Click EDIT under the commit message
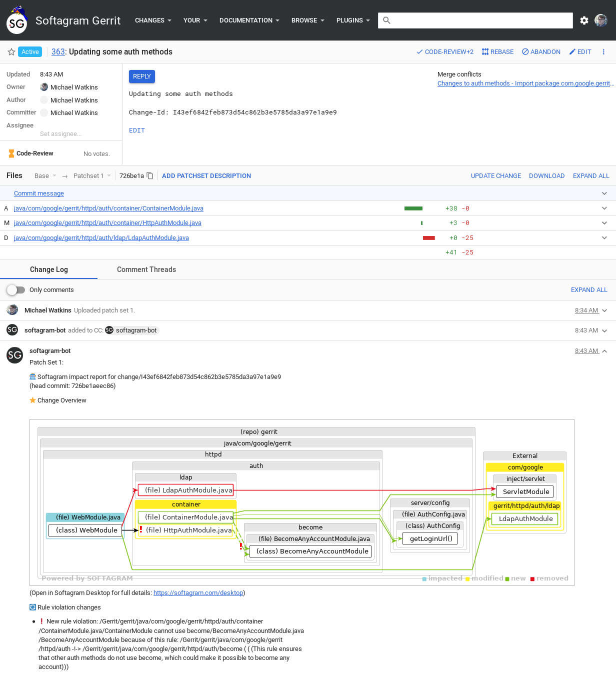This screenshot has width=616, height=673. click(x=137, y=130)
